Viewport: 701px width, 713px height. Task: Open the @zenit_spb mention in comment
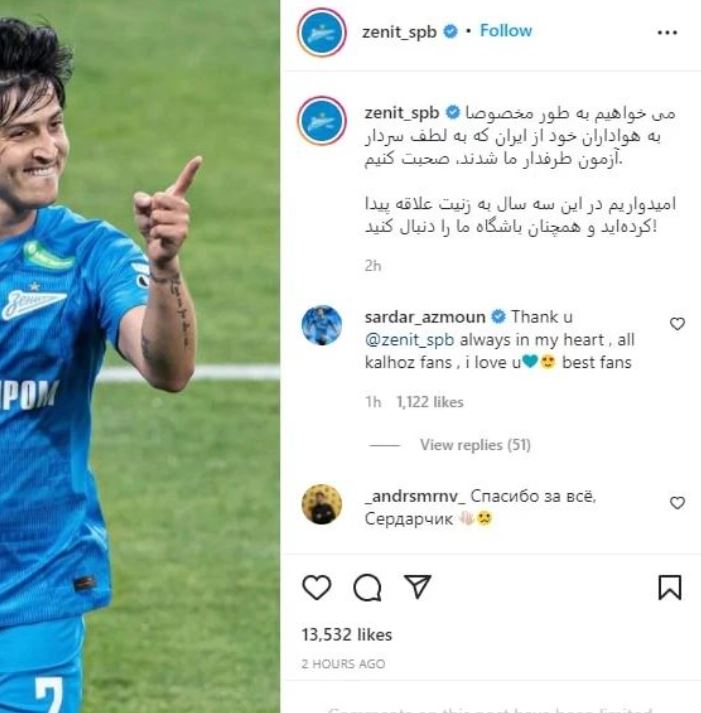click(x=409, y=340)
